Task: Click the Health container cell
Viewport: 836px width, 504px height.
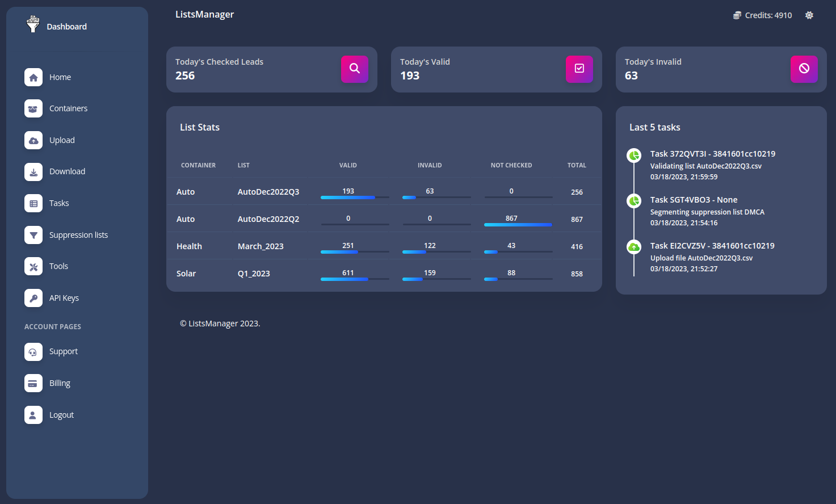Action: tap(189, 246)
